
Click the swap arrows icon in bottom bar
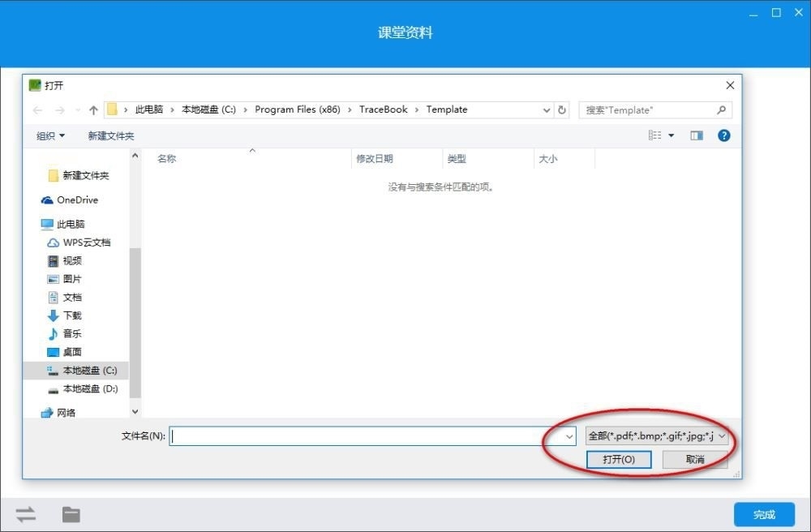tap(26, 514)
